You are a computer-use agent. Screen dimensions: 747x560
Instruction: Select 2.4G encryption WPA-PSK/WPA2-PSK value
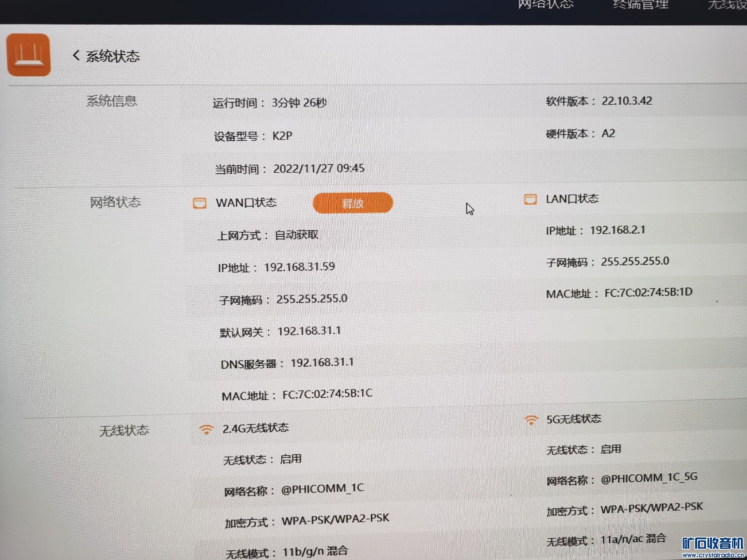coord(335,519)
